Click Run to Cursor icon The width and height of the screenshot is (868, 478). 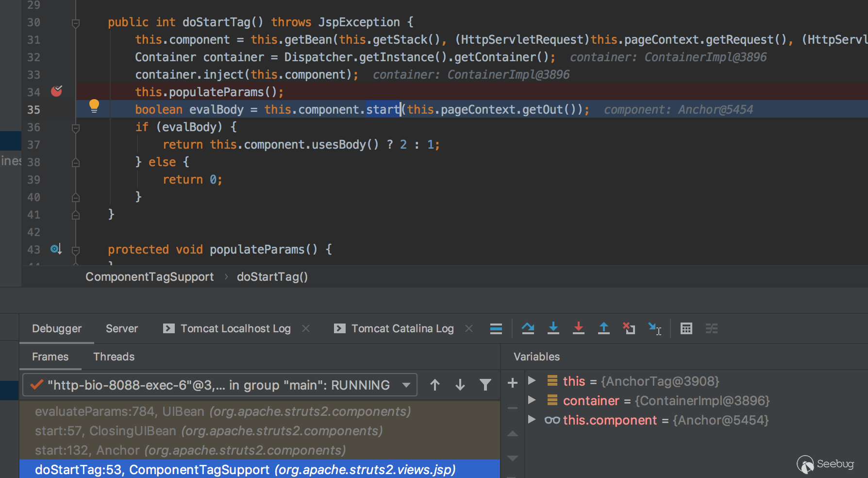pos(654,329)
